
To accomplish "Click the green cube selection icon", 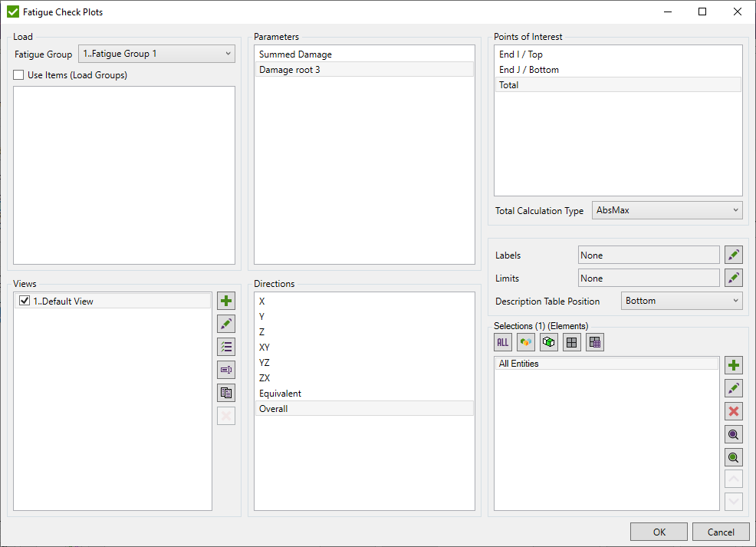I will (549, 342).
